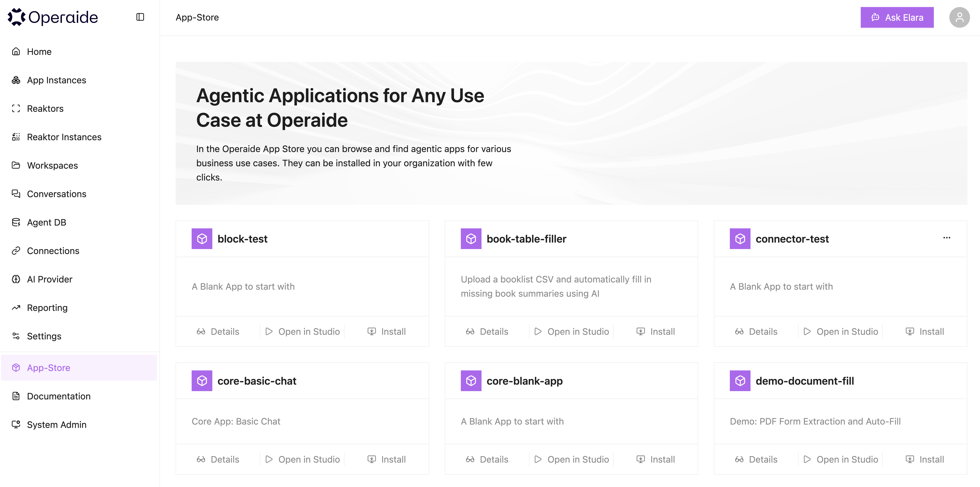Click the core-blank-app cube icon
The height and width of the screenshot is (487, 980).
(471, 381)
